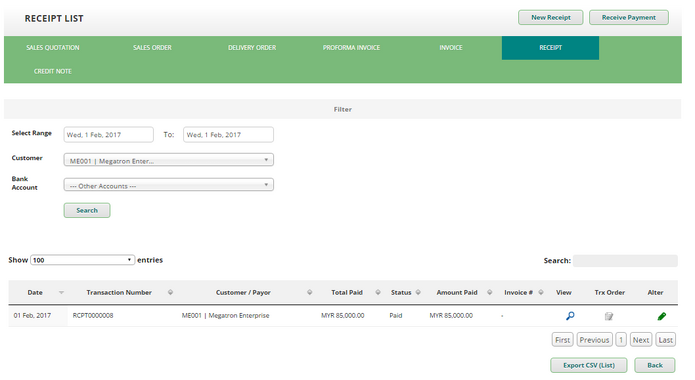The height and width of the screenshot is (380, 695).
Task: Go Back using the Back button
Action: point(655,365)
